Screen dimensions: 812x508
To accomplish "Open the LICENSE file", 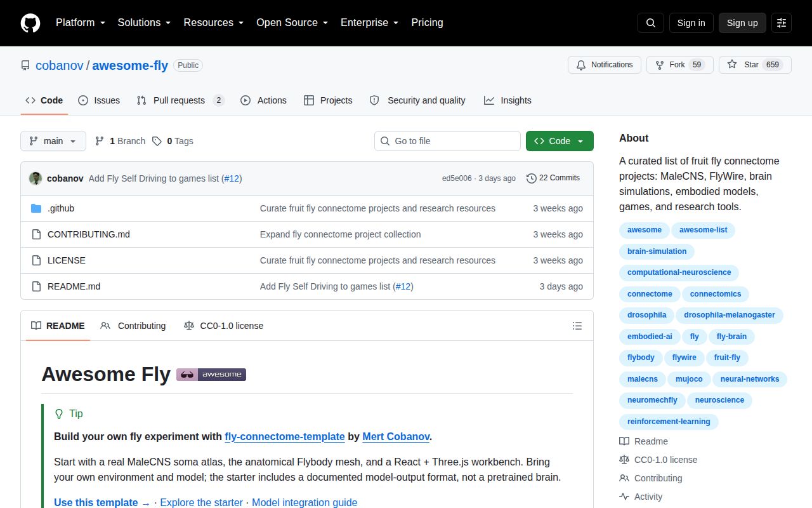I will (x=67, y=260).
